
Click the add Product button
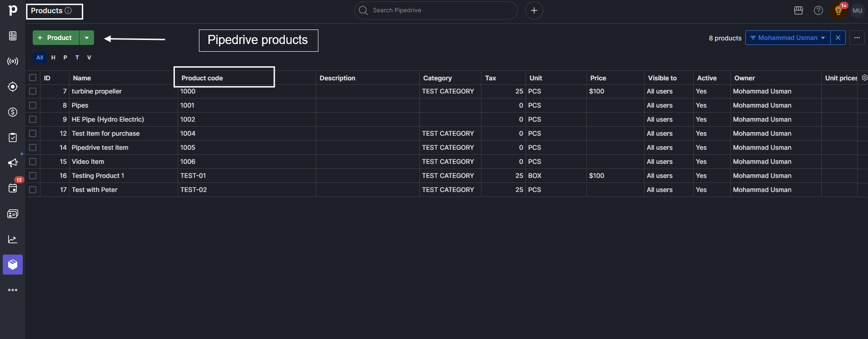point(56,38)
